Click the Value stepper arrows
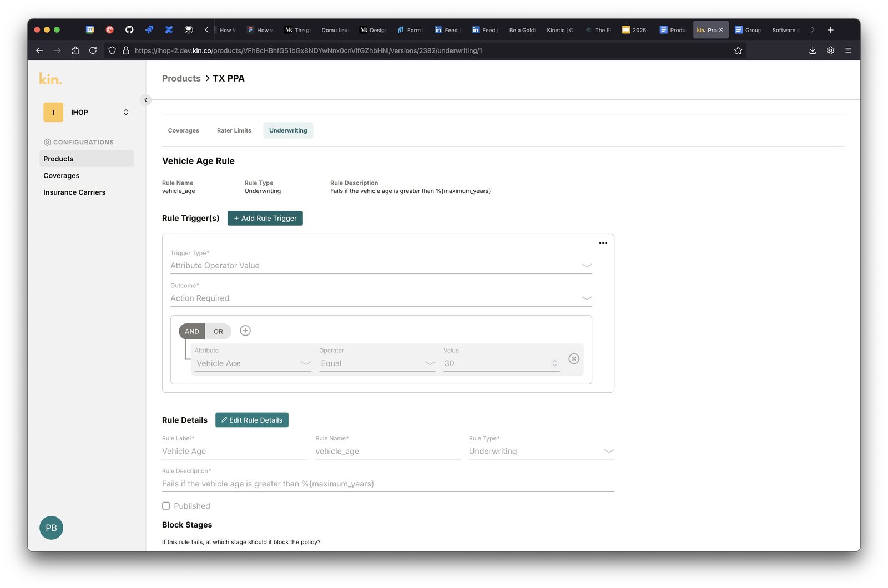Image resolution: width=888 pixels, height=588 pixels. (x=554, y=363)
